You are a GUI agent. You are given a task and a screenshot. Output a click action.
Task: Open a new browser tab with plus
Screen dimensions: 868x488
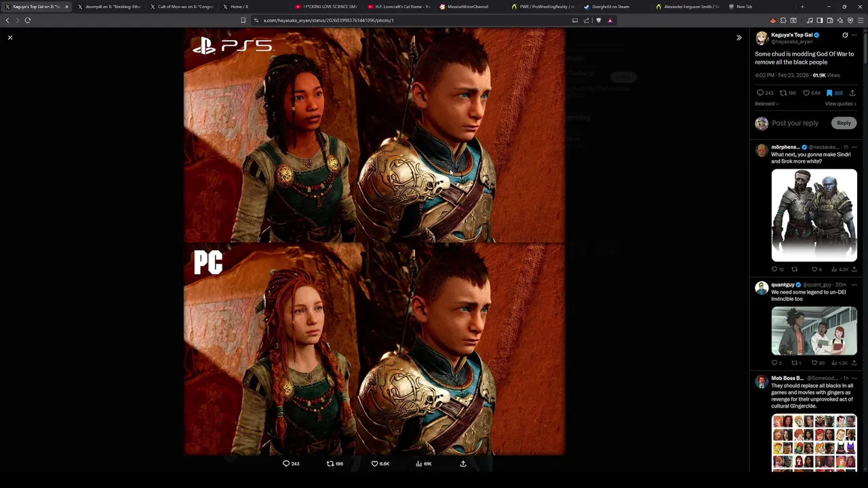pos(802,7)
